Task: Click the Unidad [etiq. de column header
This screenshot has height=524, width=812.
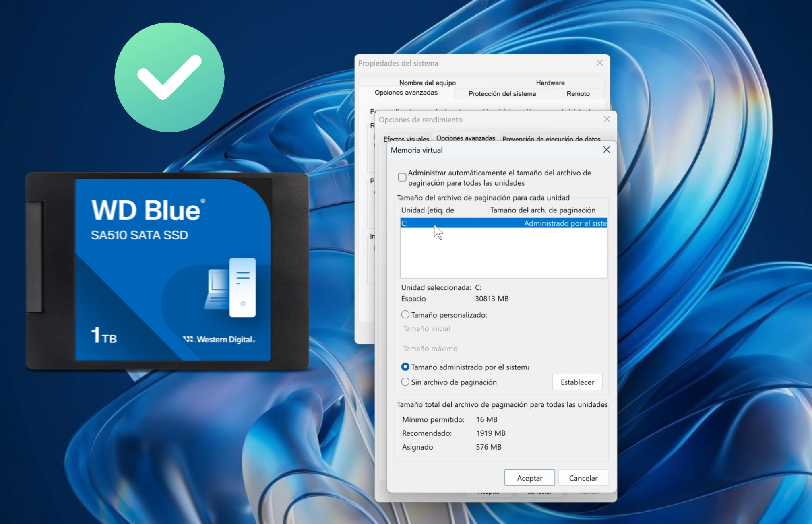Action: 428,210
